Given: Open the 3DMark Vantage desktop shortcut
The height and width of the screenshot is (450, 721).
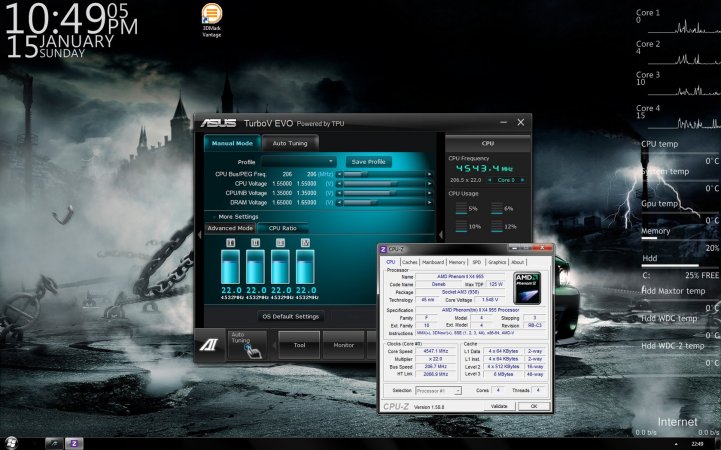Looking at the screenshot, I should pos(212,20).
